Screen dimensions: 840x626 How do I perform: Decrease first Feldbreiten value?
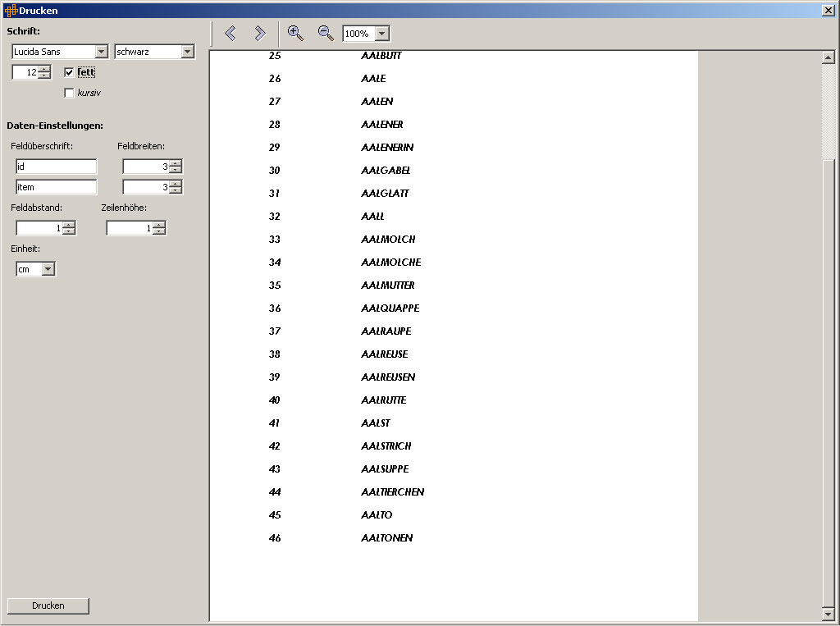(x=175, y=170)
